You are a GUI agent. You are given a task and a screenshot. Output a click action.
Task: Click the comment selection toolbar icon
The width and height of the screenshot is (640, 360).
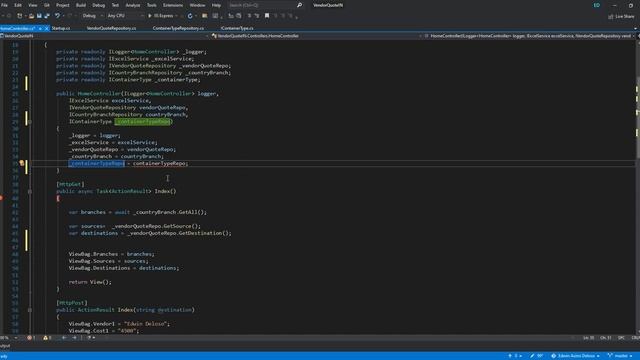[x=231, y=16]
